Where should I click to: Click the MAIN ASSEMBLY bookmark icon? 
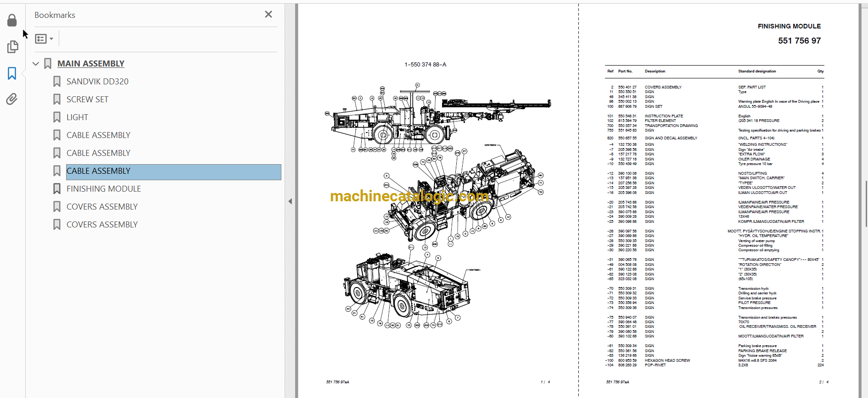point(48,64)
